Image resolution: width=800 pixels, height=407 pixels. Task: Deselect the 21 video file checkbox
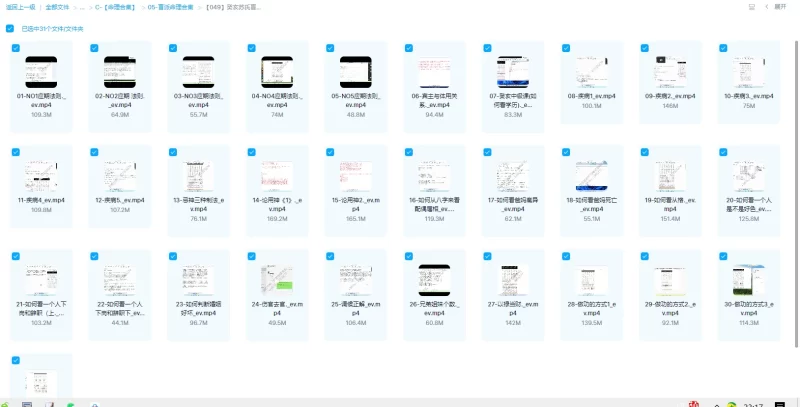(16, 255)
